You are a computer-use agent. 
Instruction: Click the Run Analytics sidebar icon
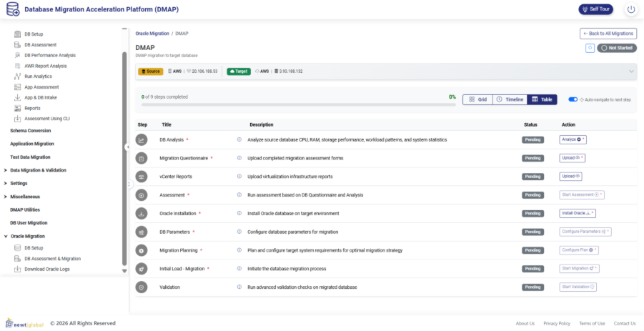pos(18,76)
